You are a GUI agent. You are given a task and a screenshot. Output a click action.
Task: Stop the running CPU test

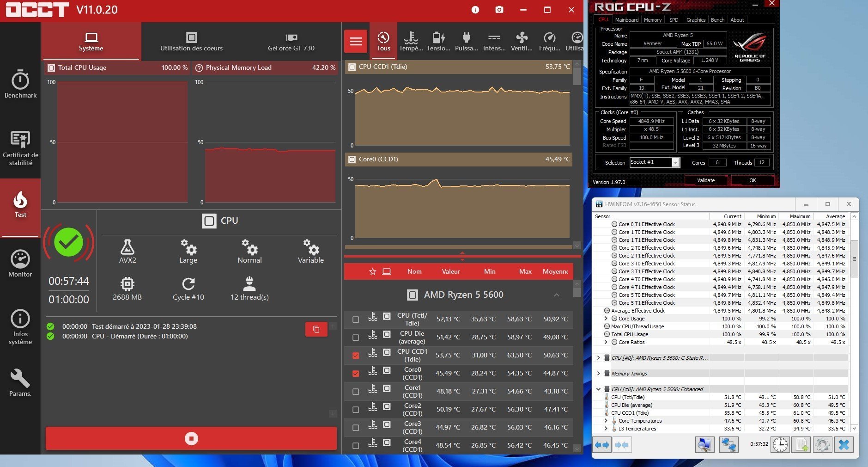click(191, 438)
